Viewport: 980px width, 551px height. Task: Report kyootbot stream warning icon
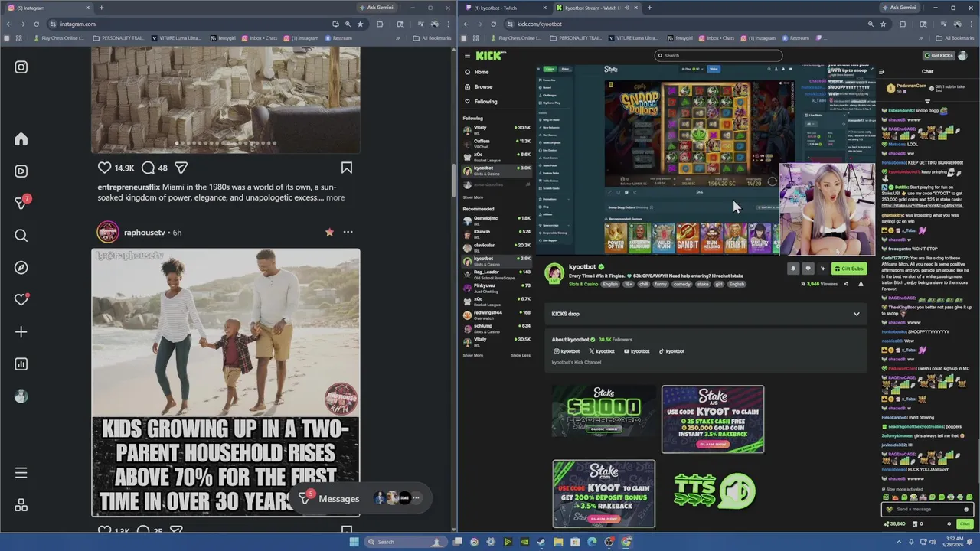click(x=861, y=284)
